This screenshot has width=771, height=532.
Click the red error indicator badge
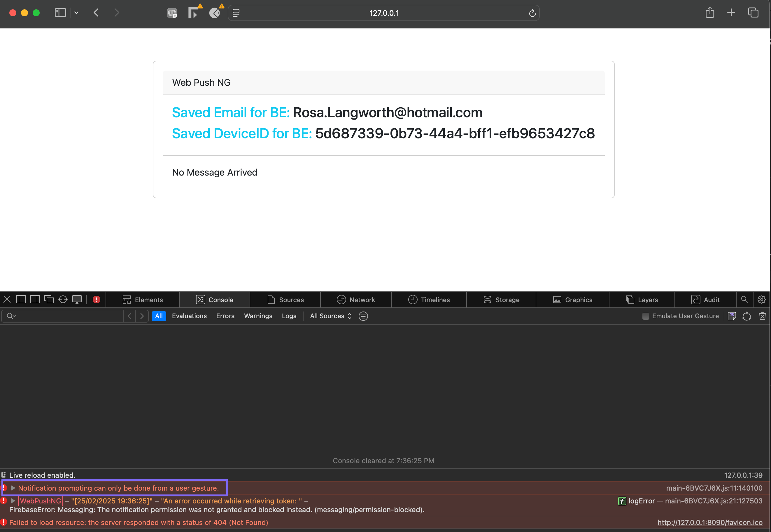(97, 300)
